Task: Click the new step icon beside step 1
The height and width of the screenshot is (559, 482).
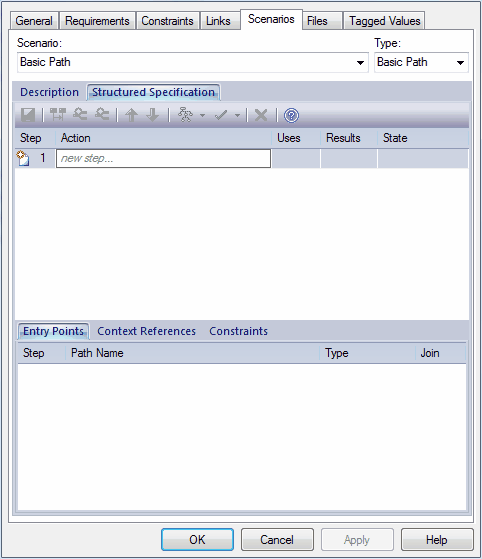Action: pyautogui.click(x=23, y=158)
